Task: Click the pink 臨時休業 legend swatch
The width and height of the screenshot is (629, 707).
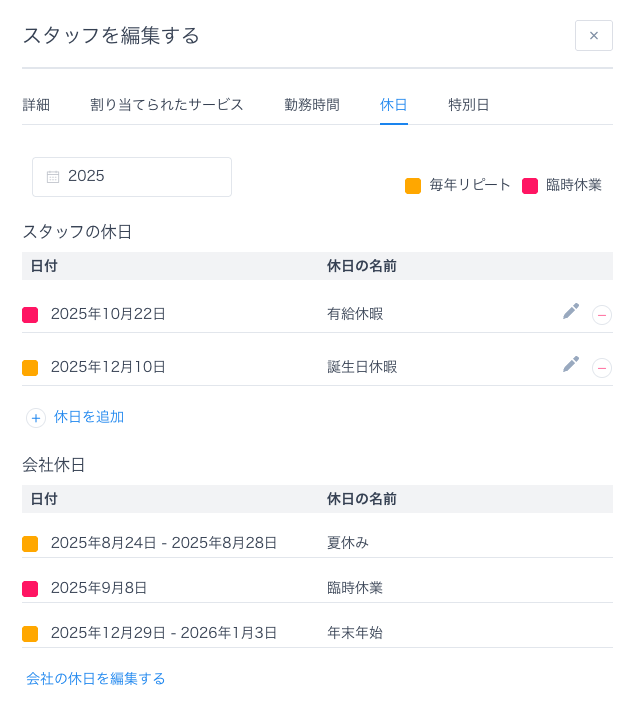Action: [x=530, y=186]
